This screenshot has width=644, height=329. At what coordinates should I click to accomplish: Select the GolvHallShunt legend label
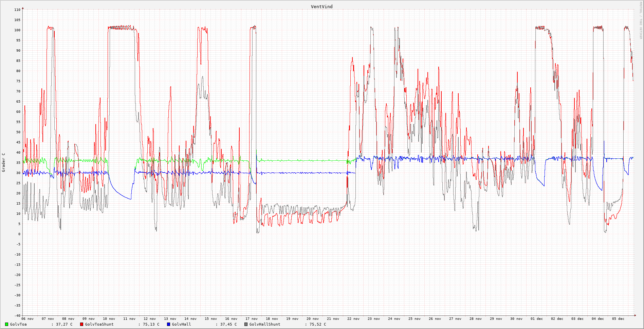tap(265, 324)
